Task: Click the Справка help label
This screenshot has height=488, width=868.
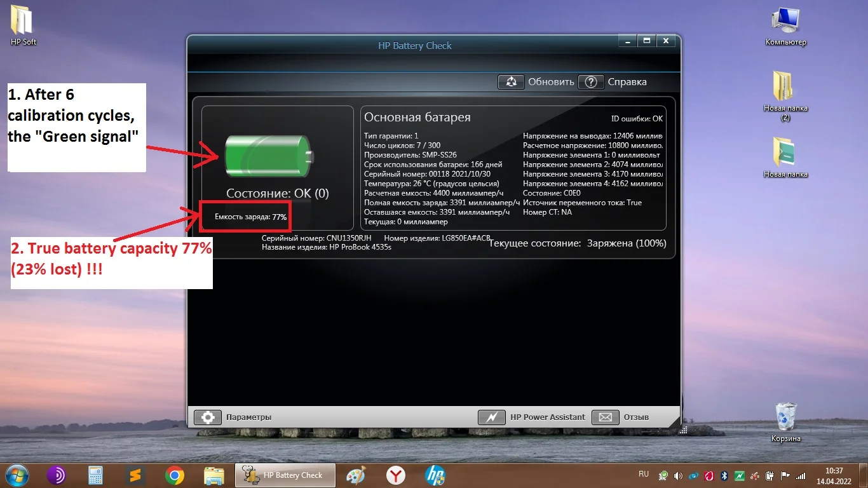Action: (627, 82)
